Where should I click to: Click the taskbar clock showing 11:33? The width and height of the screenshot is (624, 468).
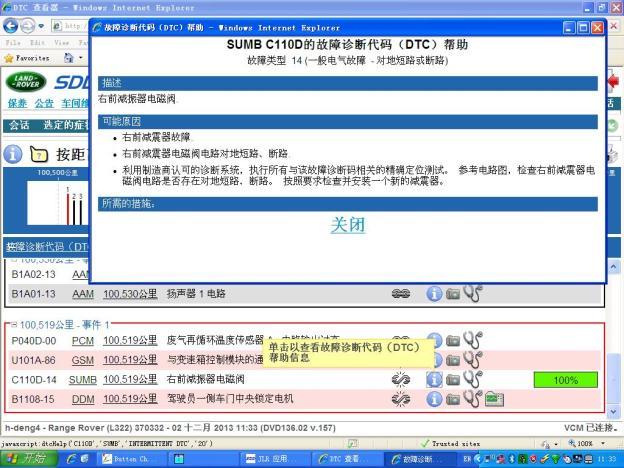(x=607, y=459)
